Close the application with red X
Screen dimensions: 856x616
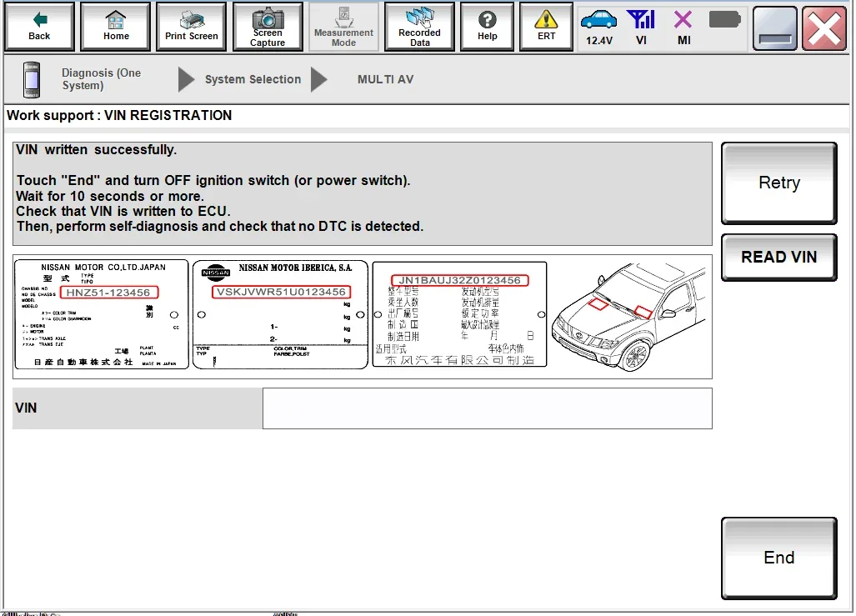(x=824, y=28)
